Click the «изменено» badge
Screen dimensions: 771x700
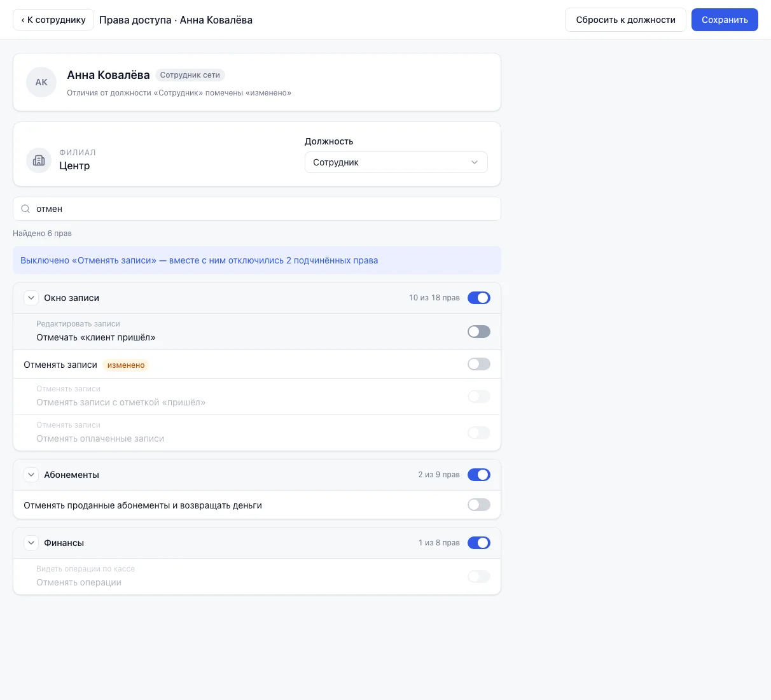pos(126,365)
